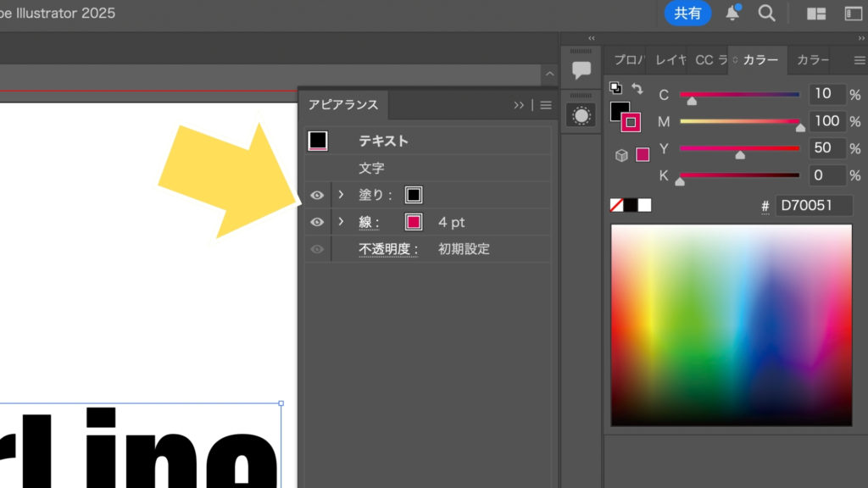The image size is (868, 488).
Task: Click the cube out-of-gamut warning icon
Action: point(621,155)
